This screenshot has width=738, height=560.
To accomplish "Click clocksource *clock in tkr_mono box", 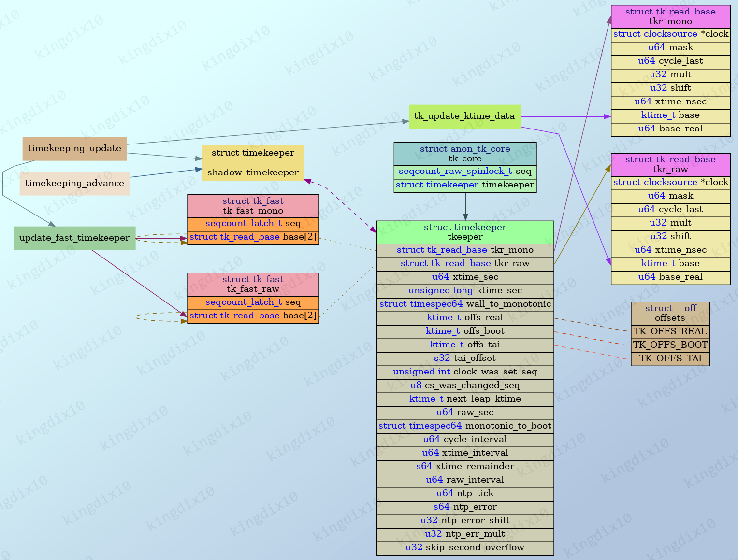I will (x=670, y=35).
